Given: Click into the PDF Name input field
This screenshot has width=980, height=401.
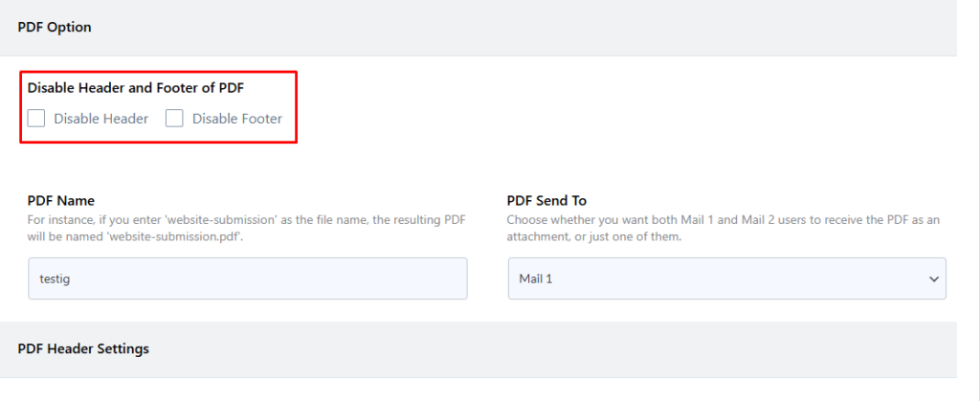Looking at the screenshot, I should coord(248,278).
